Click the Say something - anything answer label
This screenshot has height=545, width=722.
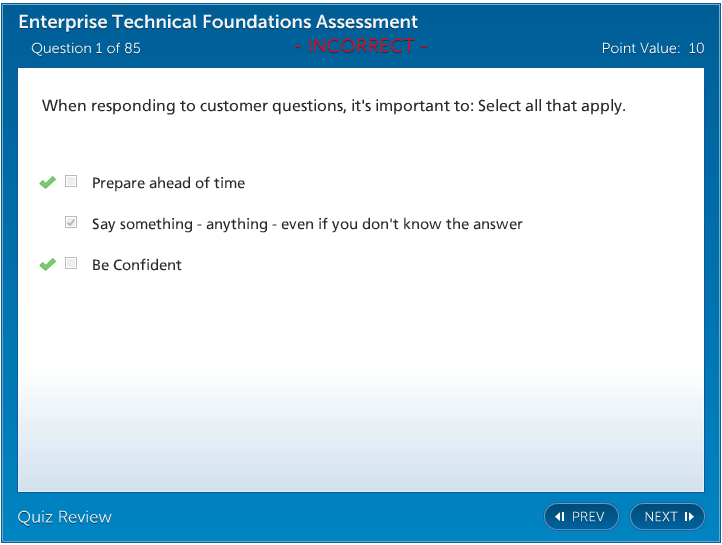click(307, 224)
